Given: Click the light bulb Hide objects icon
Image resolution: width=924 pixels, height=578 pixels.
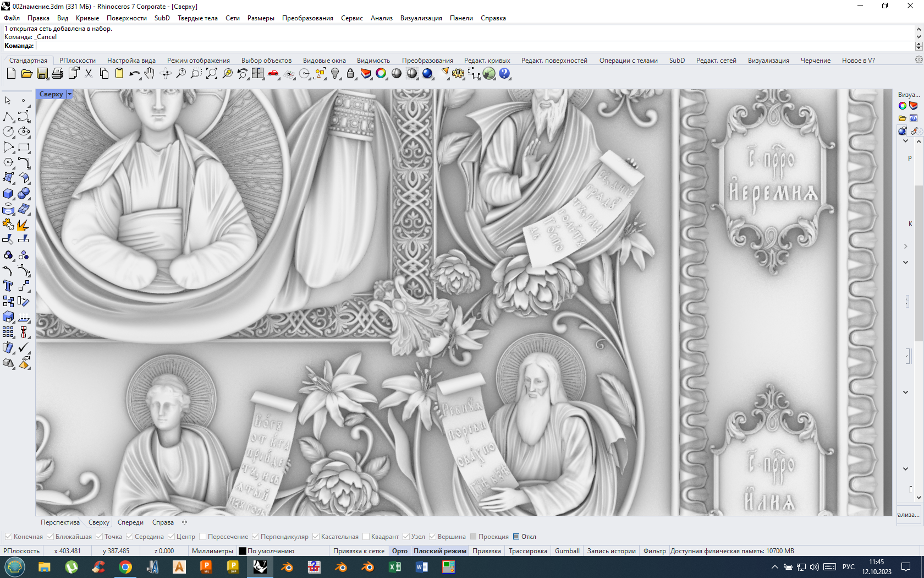Looking at the screenshot, I should [335, 73].
